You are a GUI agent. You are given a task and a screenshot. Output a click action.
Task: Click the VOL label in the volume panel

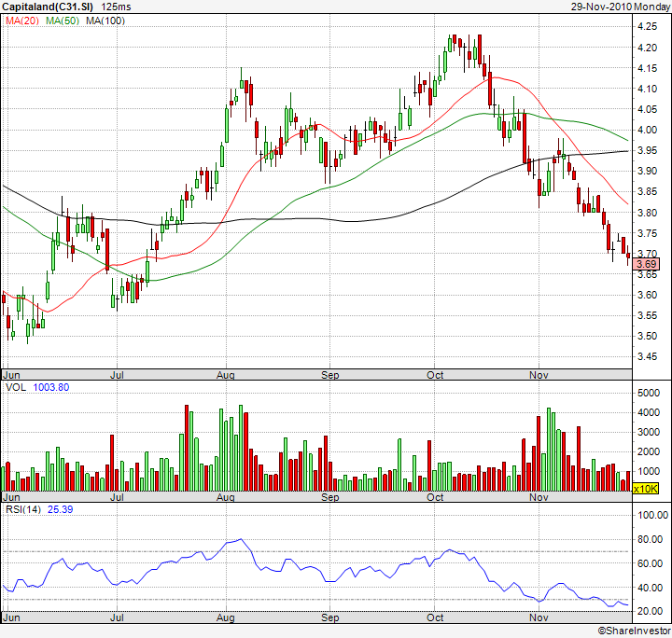tap(16, 387)
